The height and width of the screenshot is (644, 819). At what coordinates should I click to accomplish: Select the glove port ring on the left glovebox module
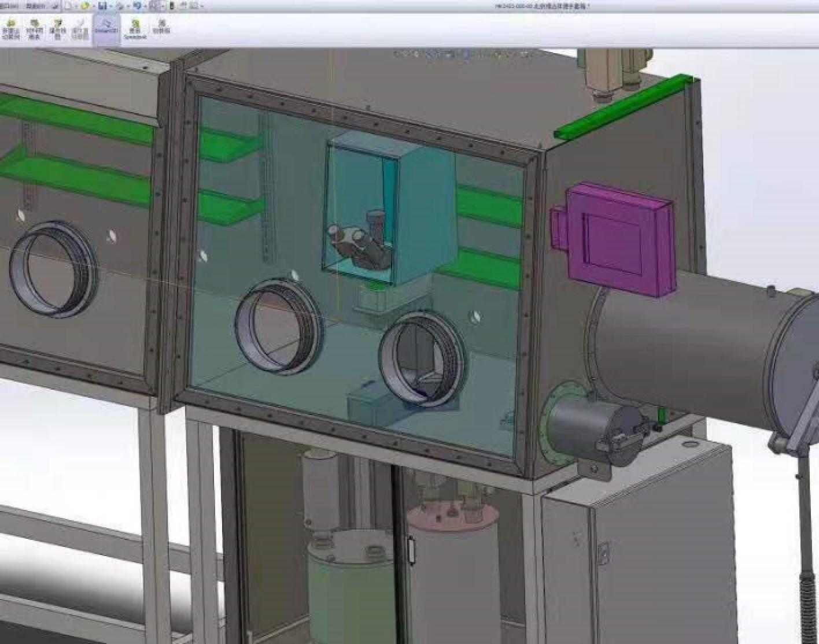[x=53, y=269]
